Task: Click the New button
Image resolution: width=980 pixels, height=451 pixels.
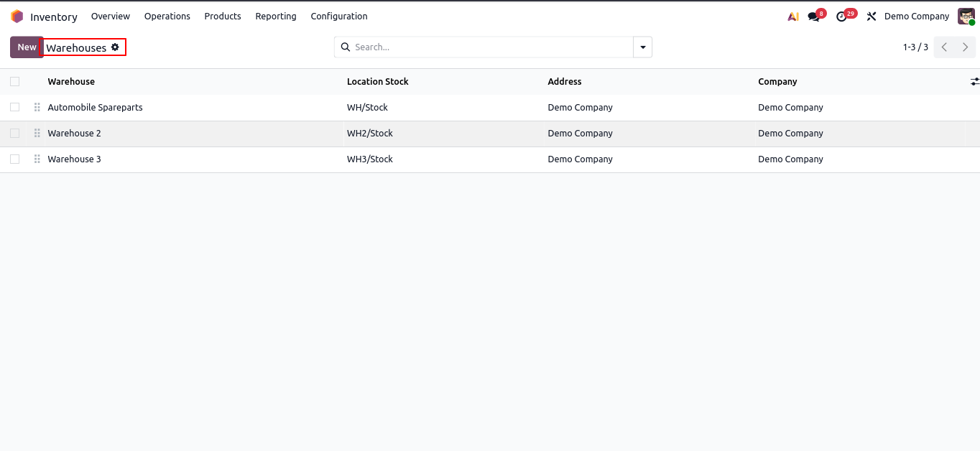Action: click(x=27, y=47)
